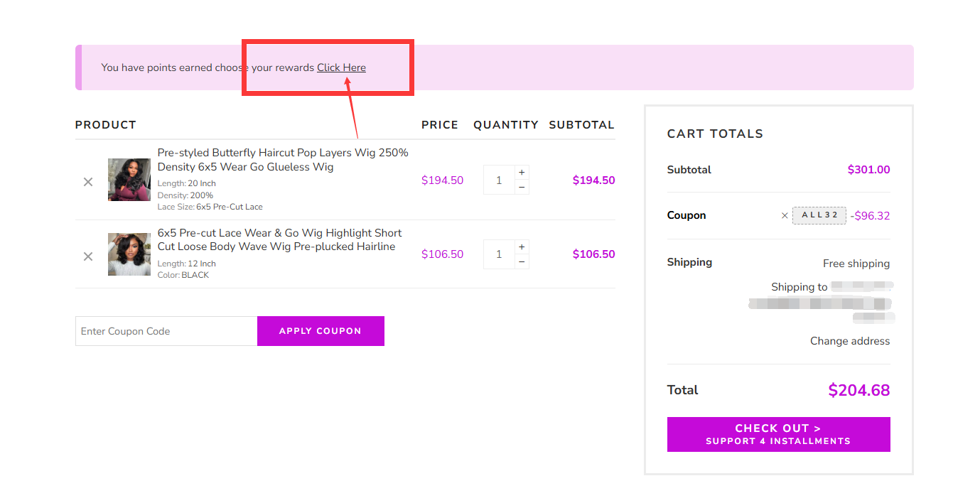Remove Butterfly Haircut wig from cart
The height and width of the screenshot is (503, 980).
click(88, 182)
